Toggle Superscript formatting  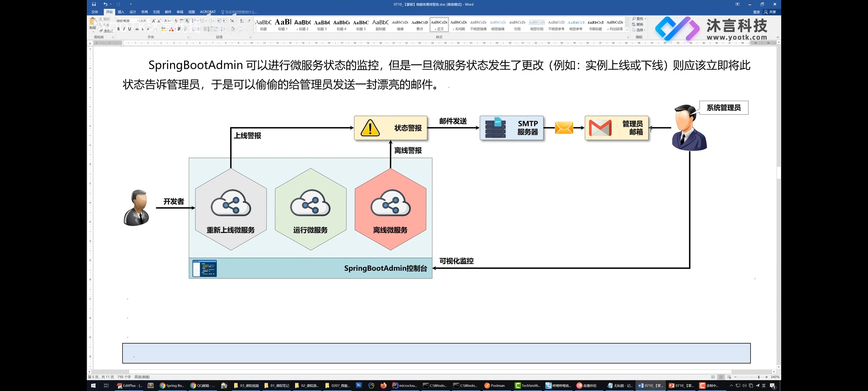148,29
